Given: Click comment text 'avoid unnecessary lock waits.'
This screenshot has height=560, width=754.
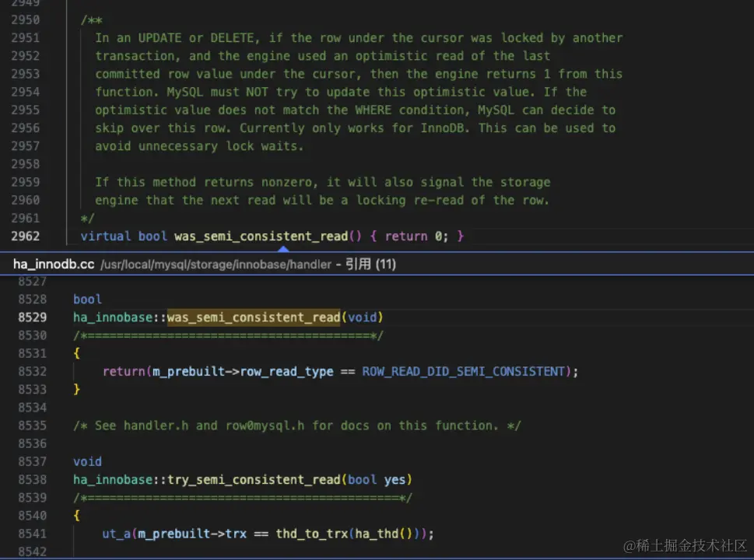Looking at the screenshot, I should pyautogui.click(x=199, y=146).
